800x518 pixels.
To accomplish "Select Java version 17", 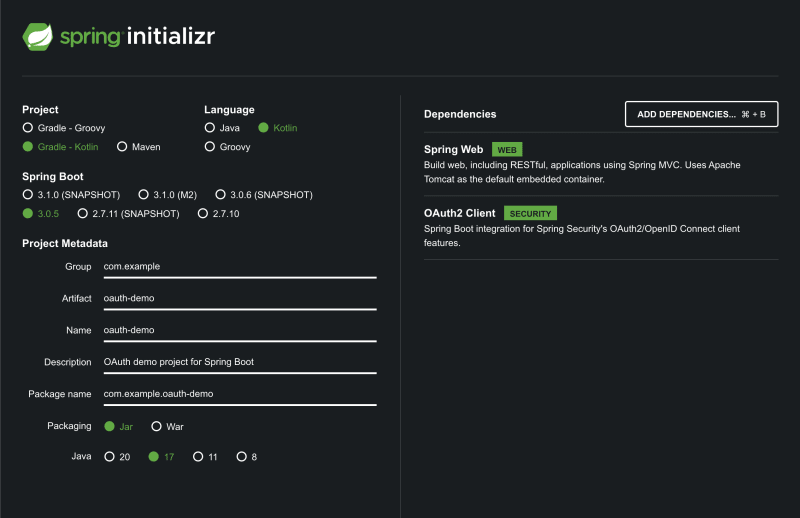I will [x=161, y=456].
